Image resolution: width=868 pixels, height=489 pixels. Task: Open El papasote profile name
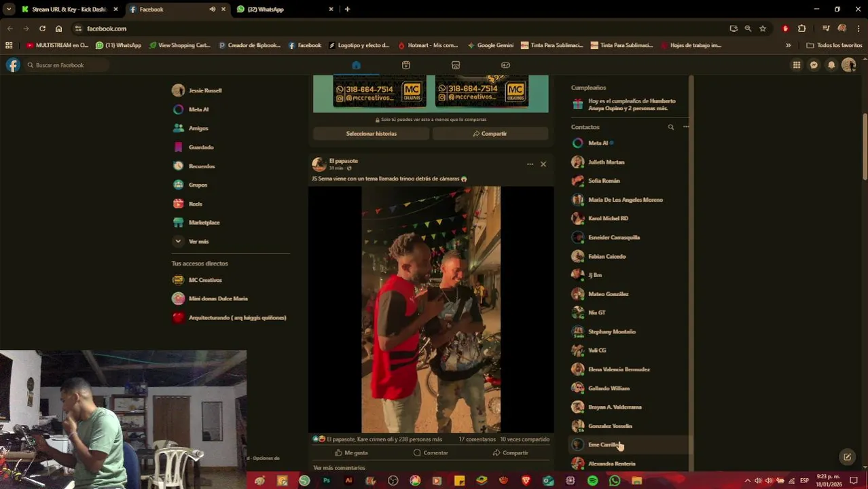point(344,161)
